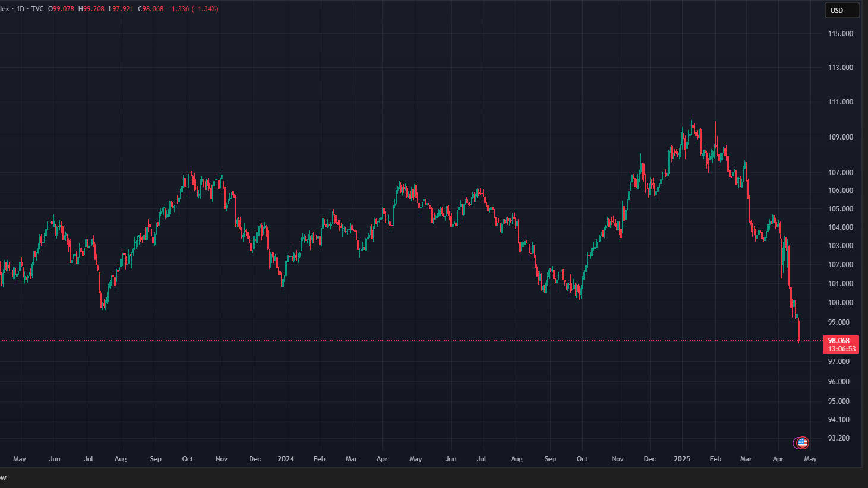Click the Nov label between 2024 and 2025
The width and height of the screenshot is (868, 488).
tap(618, 459)
